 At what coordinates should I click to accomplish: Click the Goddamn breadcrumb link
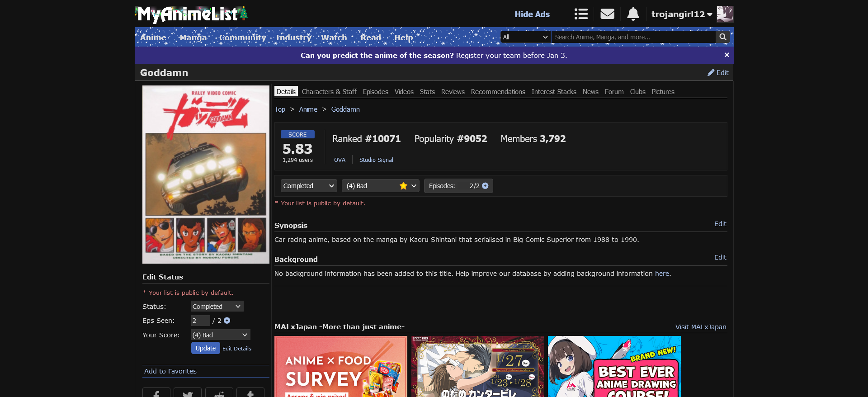(345, 109)
